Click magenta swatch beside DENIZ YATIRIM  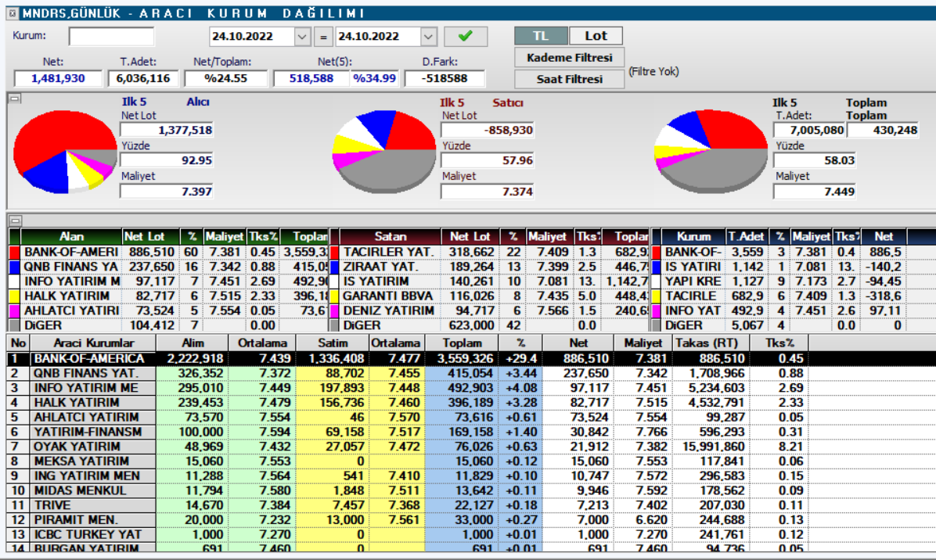click(x=334, y=311)
